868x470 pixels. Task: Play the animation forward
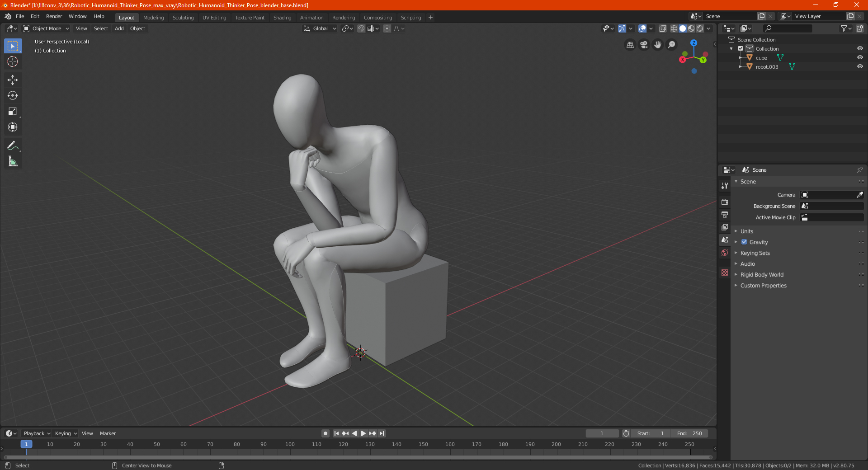(363, 433)
